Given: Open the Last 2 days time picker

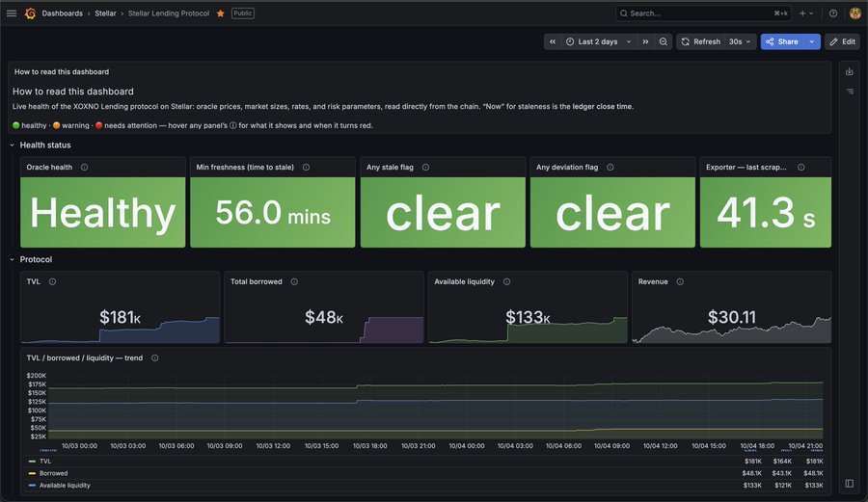Looking at the screenshot, I should [598, 41].
